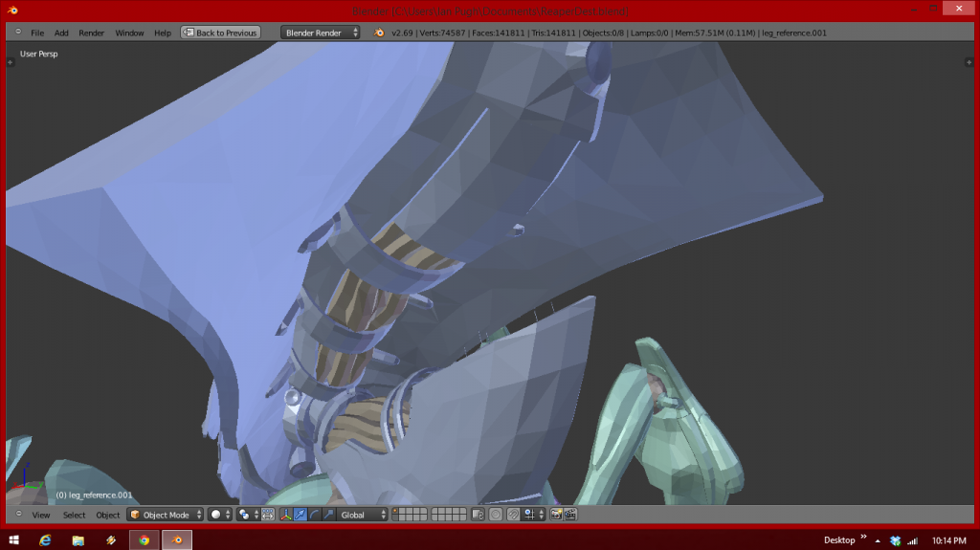Click the Back to Previous button
Image resolution: width=980 pixels, height=550 pixels.
click(x=221, y=33)
